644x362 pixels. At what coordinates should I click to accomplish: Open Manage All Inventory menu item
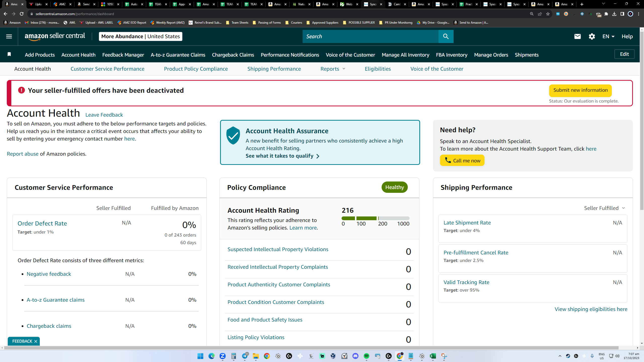click(406, 55)
